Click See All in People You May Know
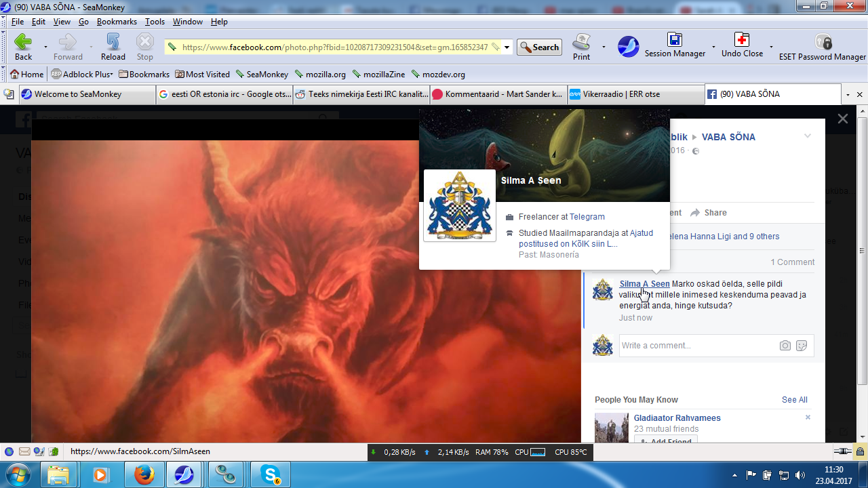The height and width of the screenshot is (488, 868). pyautogui.click(x=794, y=400)
